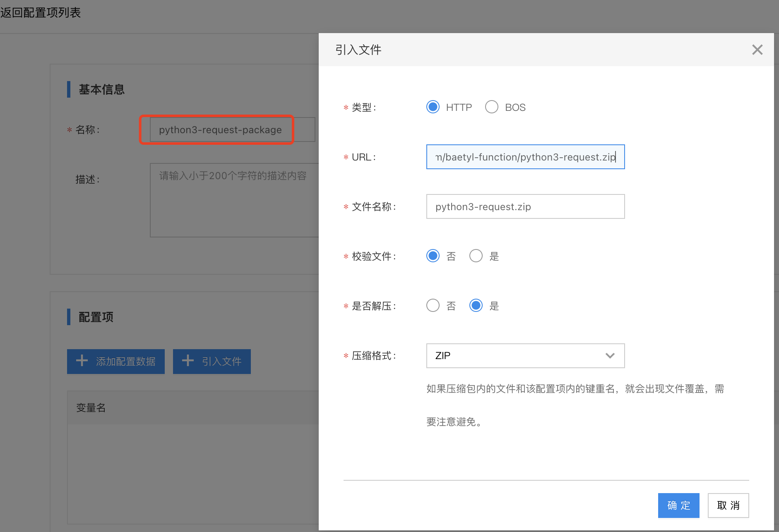Screen dimensions: 779x532
Task: Choose 否 for 校验文件
Action: click(433, 256)
